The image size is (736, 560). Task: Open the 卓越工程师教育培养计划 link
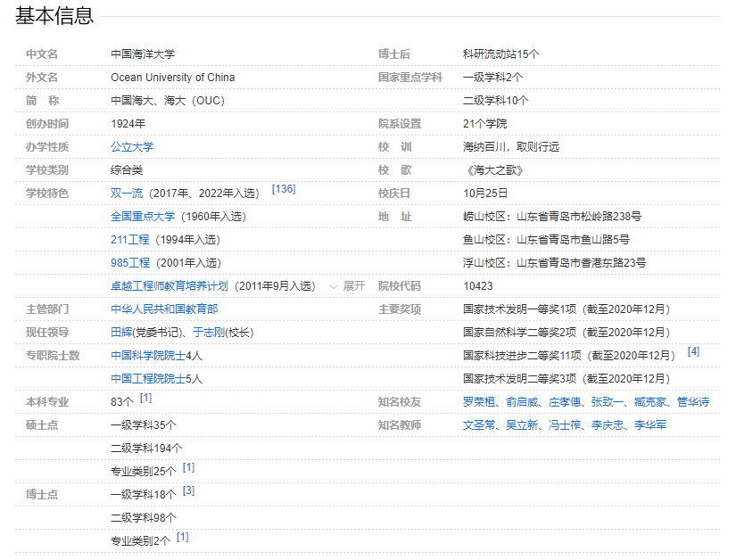[x=170, y=286]
